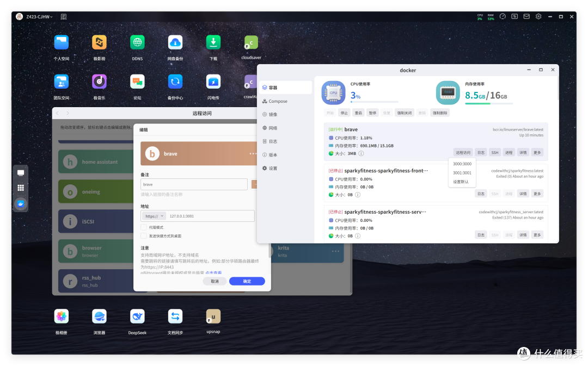Open the 团队空间 app icon
This screenshot has width=588, height=366.
(x=61, y=81)
